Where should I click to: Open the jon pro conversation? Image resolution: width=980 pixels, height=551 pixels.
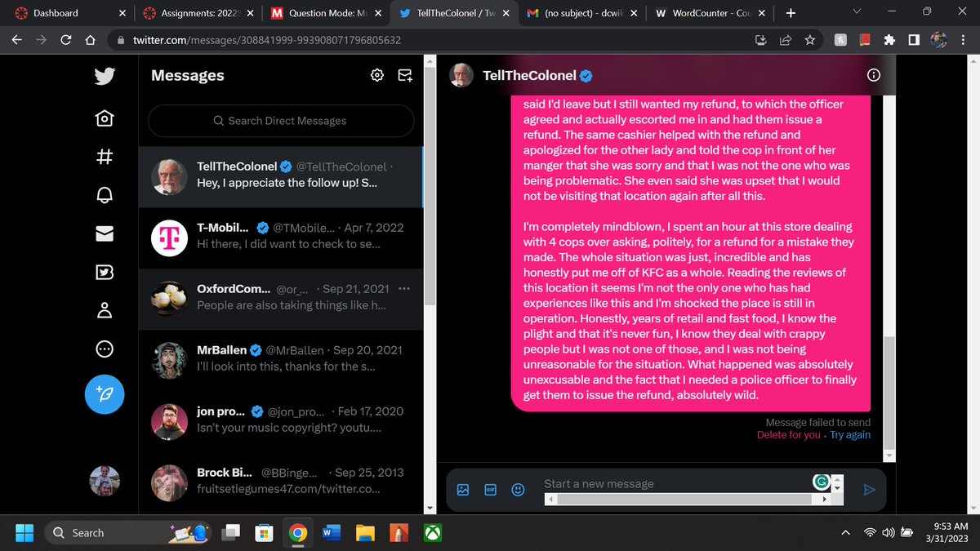coord(281,421)
